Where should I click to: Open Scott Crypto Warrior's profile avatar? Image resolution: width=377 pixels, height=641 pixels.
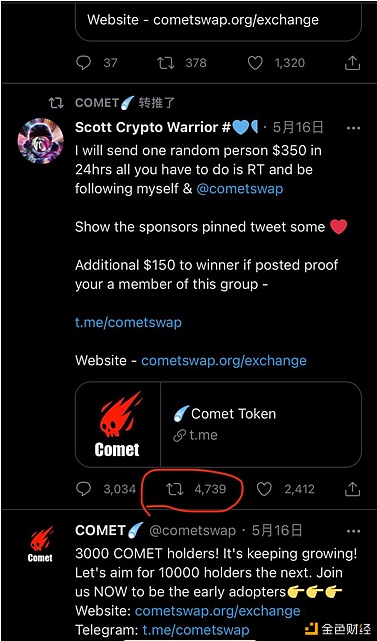pos(40,141)
